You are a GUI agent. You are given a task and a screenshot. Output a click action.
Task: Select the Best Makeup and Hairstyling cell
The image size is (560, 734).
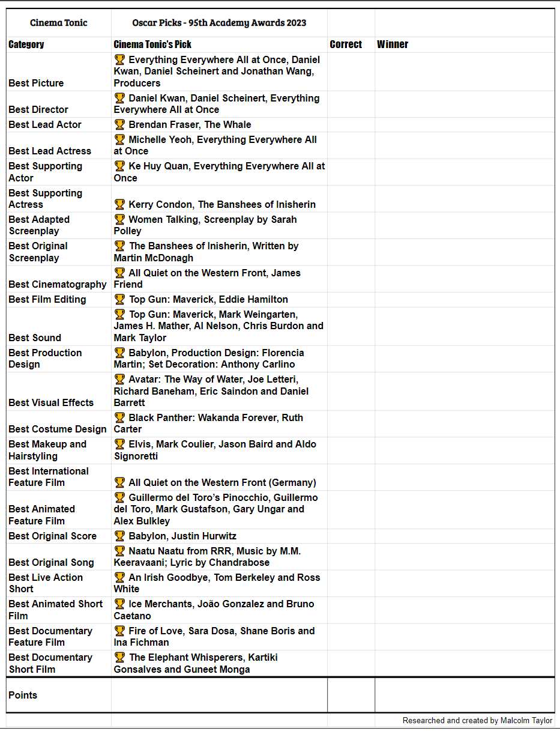[x=59, y=450]
